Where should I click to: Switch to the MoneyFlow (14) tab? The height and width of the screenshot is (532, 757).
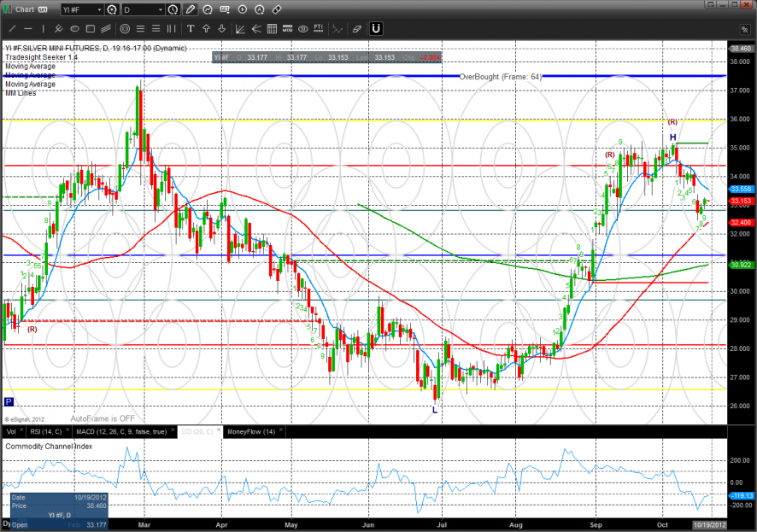tap(250, 431)
